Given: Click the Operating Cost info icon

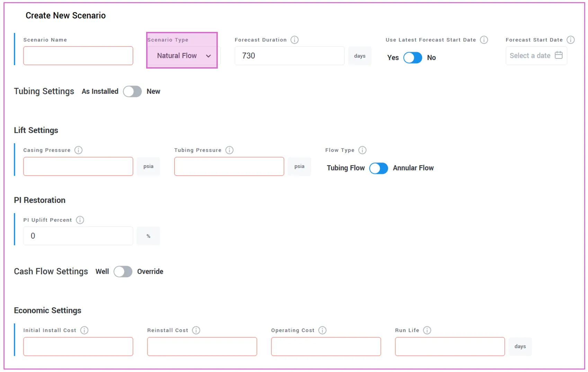Looking at the screenshot, I should coord(322,330).
